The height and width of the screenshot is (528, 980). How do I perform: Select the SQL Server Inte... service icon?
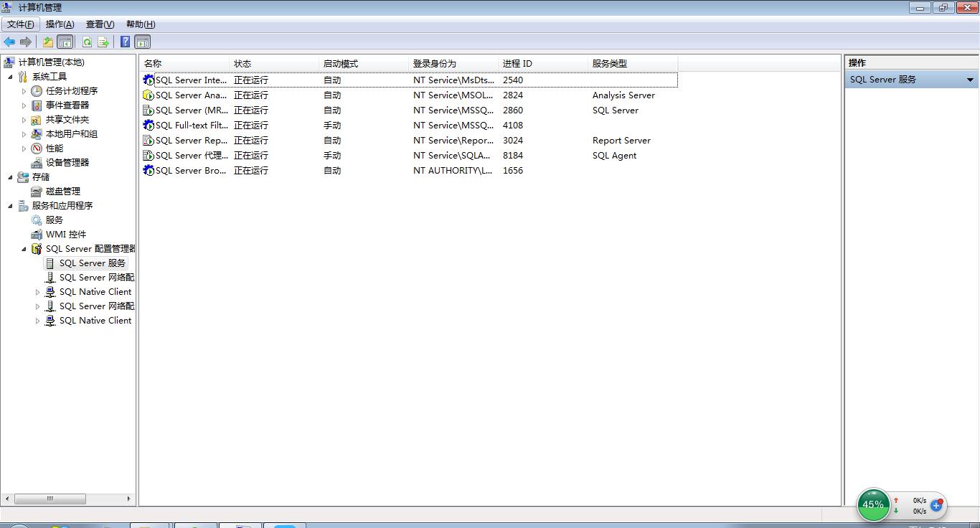coord(149,80)
